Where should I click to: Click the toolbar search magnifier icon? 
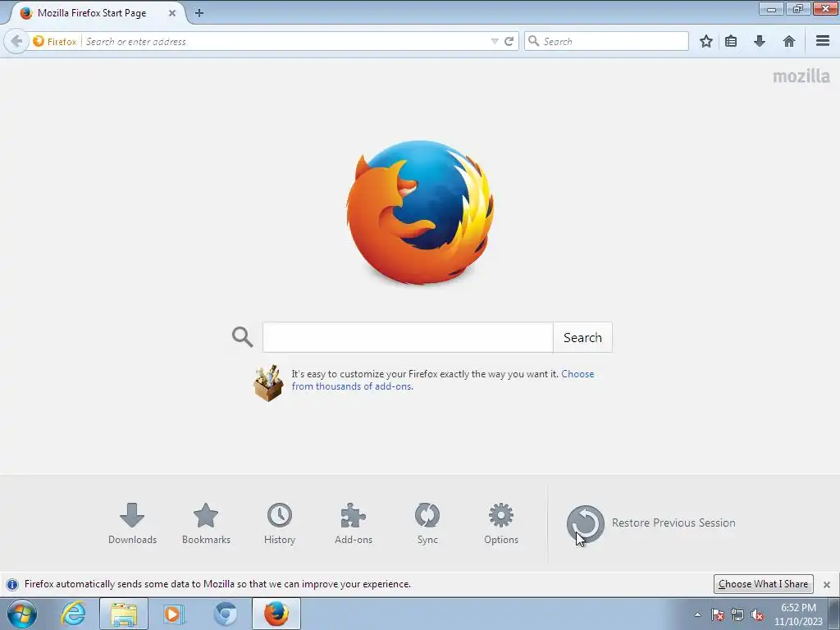533,41
